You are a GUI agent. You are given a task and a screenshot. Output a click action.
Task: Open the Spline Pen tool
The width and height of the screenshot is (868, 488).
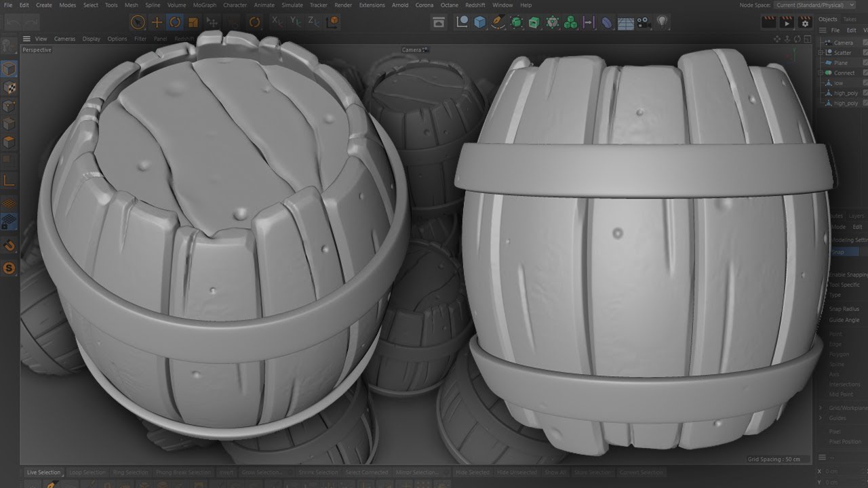pos(498,22)
